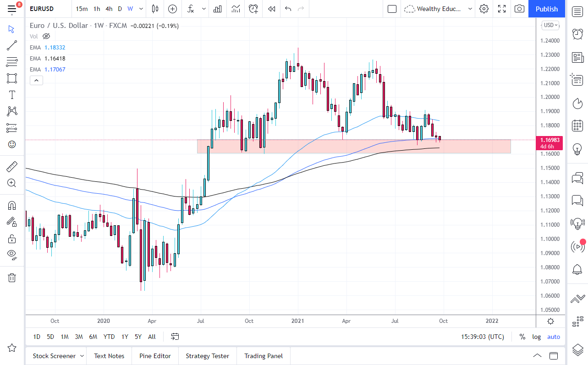
Task: Take a chart snapshot with the camera icon
Action: point(519,9)
